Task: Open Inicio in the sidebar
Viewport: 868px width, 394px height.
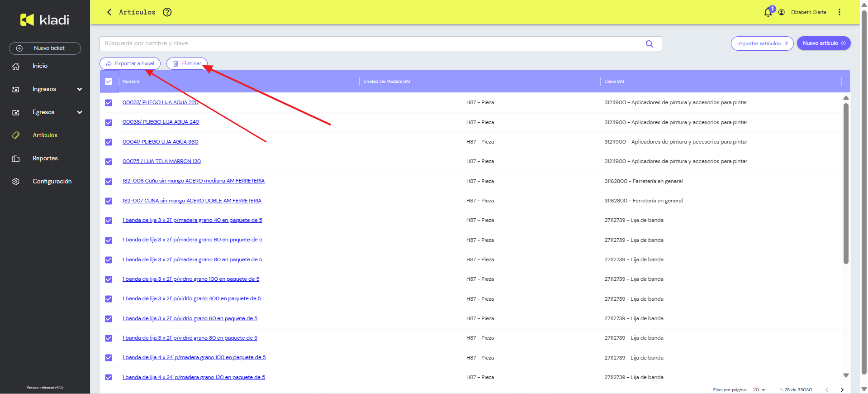Action: [40, 66]
